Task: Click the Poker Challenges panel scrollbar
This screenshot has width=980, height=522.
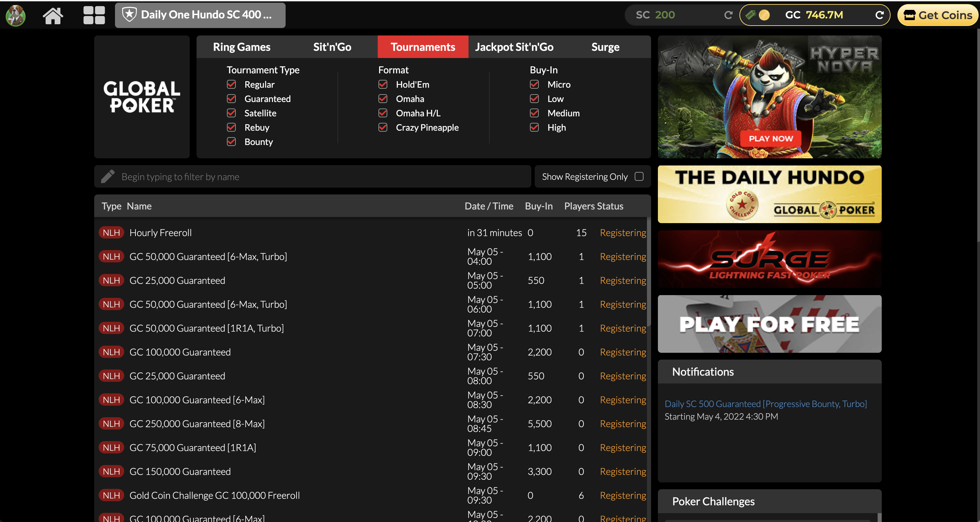Action: pos(879,518)
